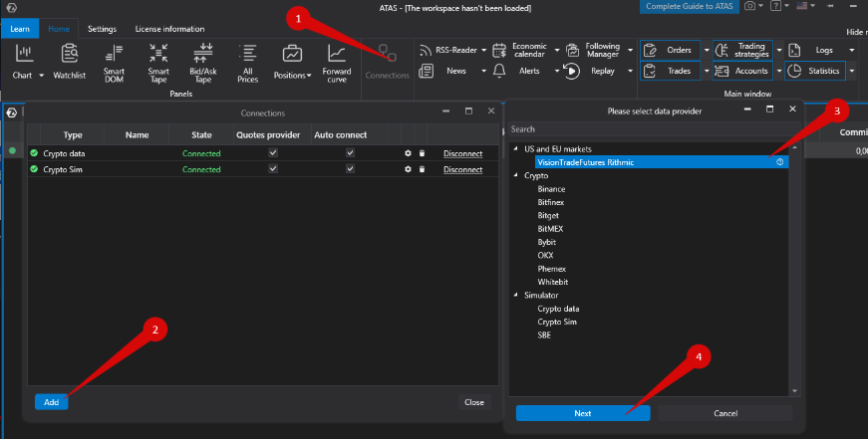Open the Following Manager
The height and width of the screenshot is (439, 868).
click(x=595, y=51)
